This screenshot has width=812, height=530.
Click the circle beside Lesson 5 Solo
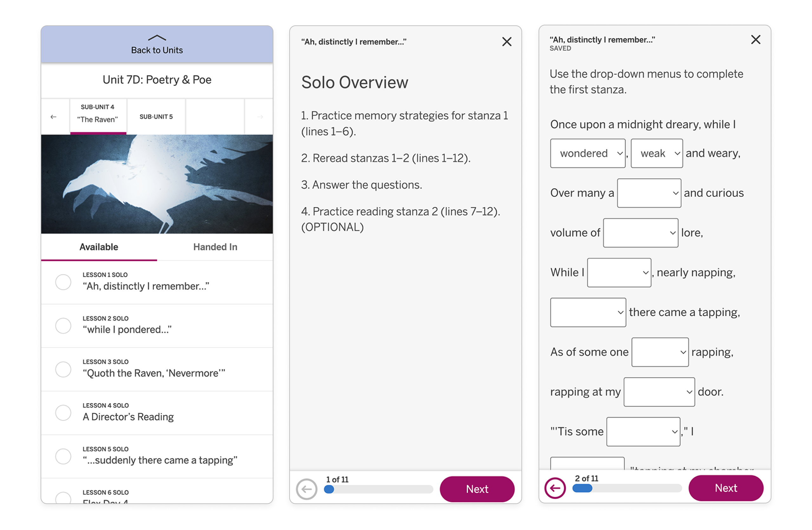click(x=63, y=456)
